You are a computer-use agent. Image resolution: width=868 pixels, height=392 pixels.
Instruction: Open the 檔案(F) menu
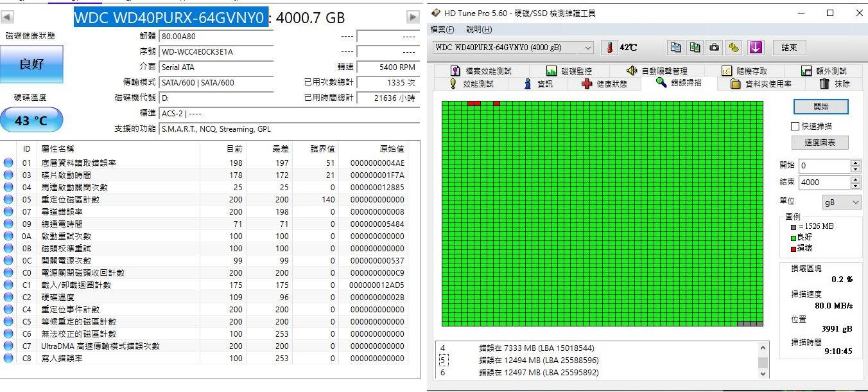pos(442,30)
